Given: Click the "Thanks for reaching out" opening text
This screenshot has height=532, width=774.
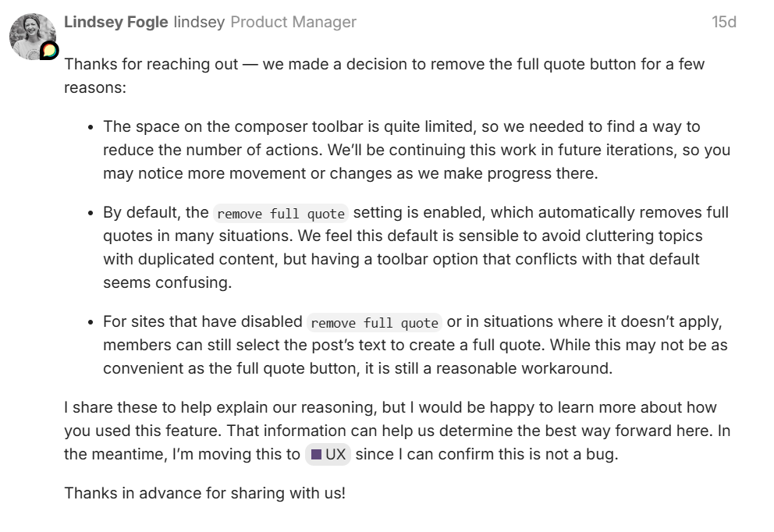Looking at the screenshot, I should click(x=151, y=64).
